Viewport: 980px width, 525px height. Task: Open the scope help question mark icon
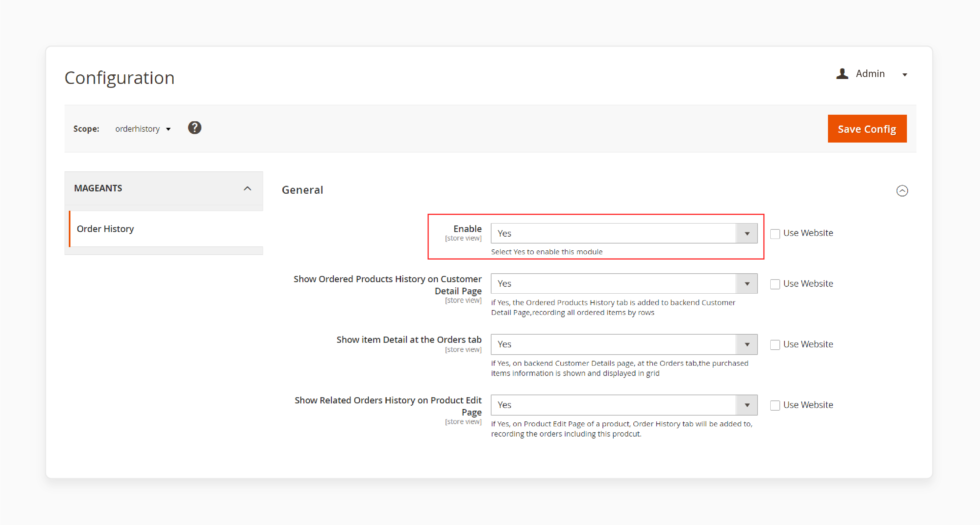coord(194,128)
